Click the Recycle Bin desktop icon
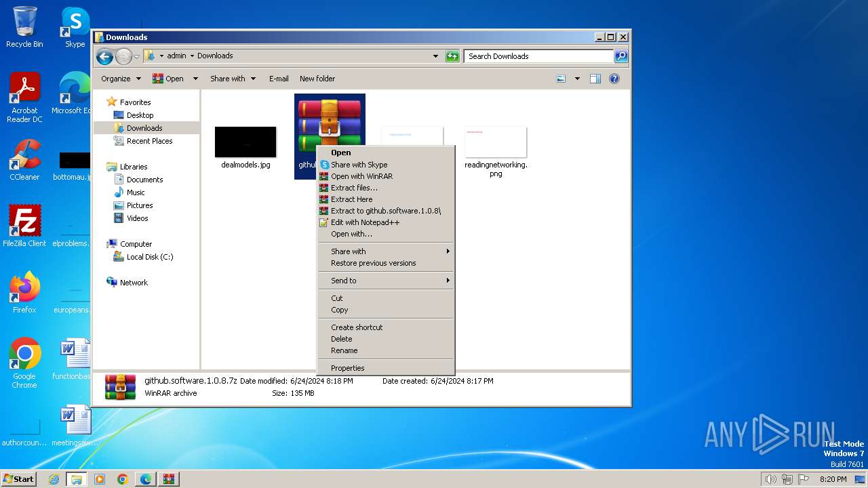Viewport: 868px width, 488px height. coord(24,27)
